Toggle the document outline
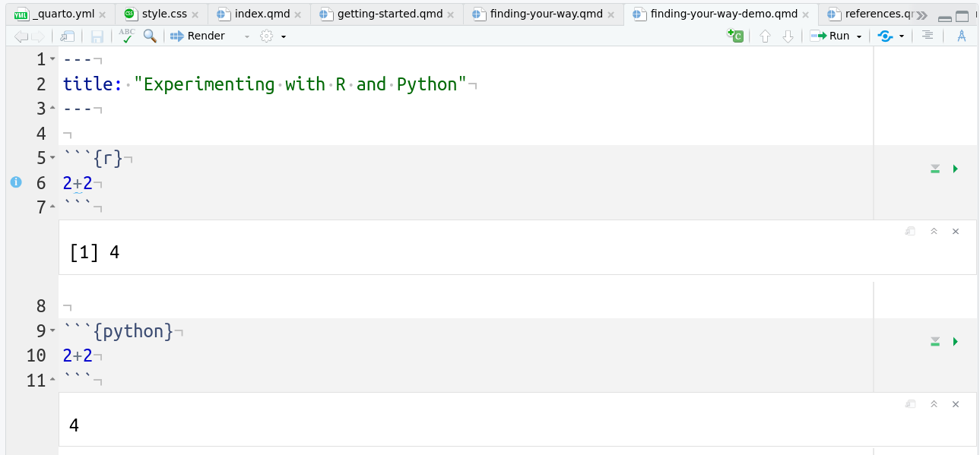 click(928, 35)
